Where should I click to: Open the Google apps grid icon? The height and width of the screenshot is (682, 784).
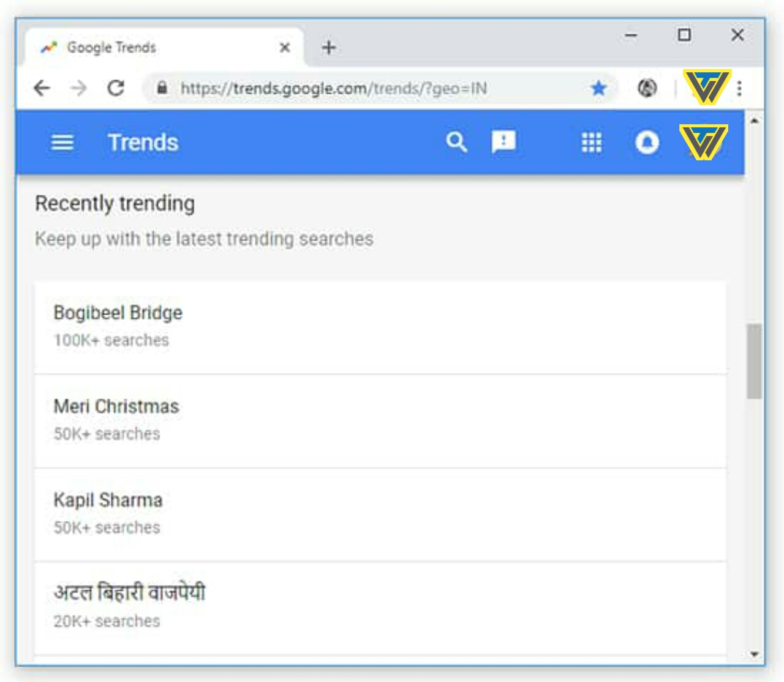pos(591,142)
